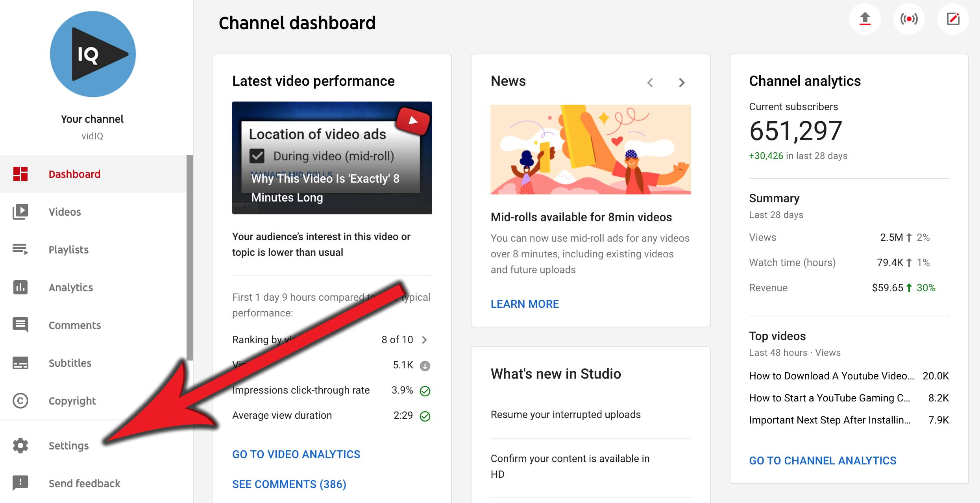This screenshot has height=503, width=980.
Task: Select Playlists in the sidebar menu
Action: coord(68,250)
